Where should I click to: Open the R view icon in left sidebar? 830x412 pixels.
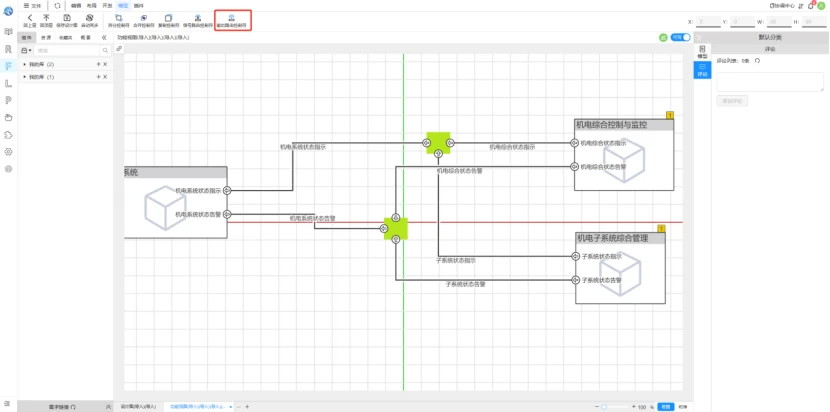tap(8, 49)
